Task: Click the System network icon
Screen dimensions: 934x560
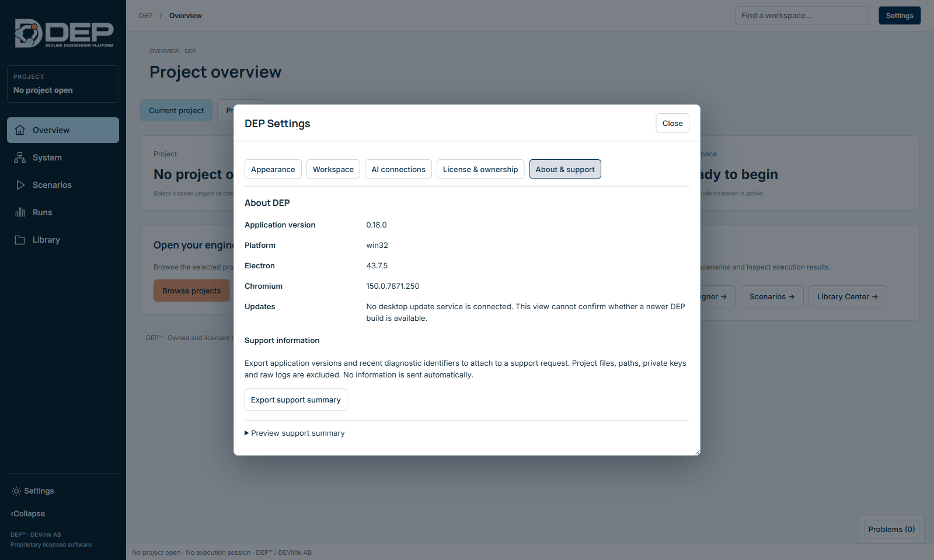Action: pyautogui.click(x=20, y=157)
